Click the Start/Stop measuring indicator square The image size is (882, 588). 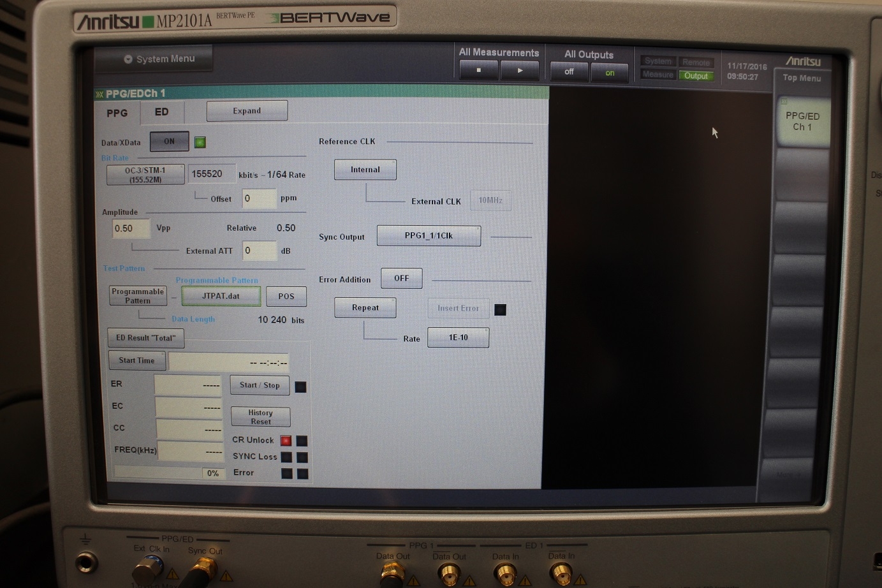coord(300,386)
